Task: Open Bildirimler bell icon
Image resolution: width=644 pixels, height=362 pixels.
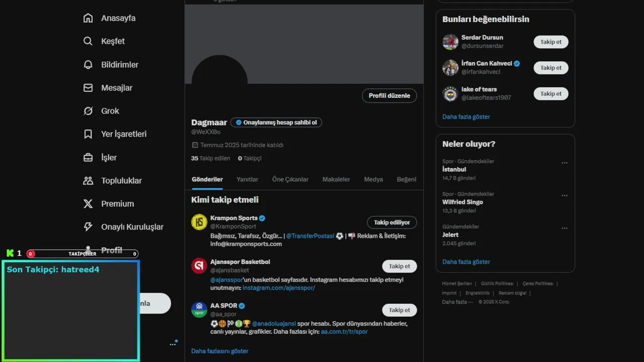Action: [x=88, y=64]
